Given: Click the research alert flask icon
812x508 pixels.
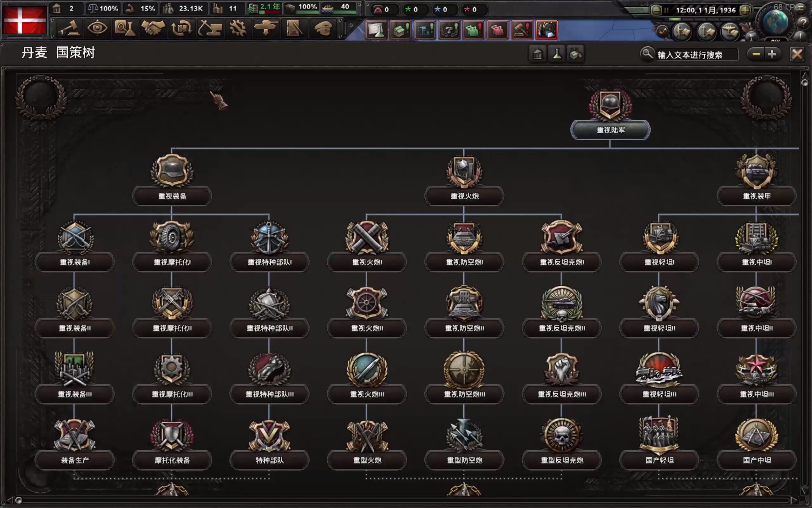Looking at the screenshot, I should (x=376, y=30).
